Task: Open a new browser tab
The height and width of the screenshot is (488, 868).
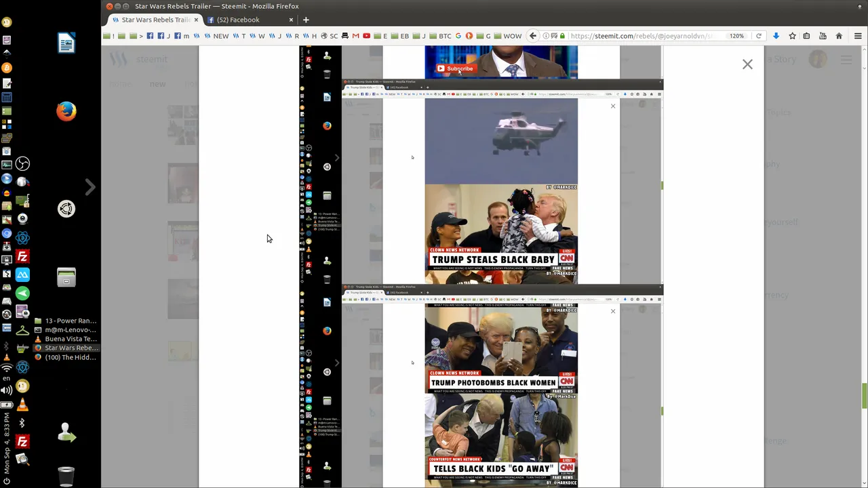Action: pos(306,20)
